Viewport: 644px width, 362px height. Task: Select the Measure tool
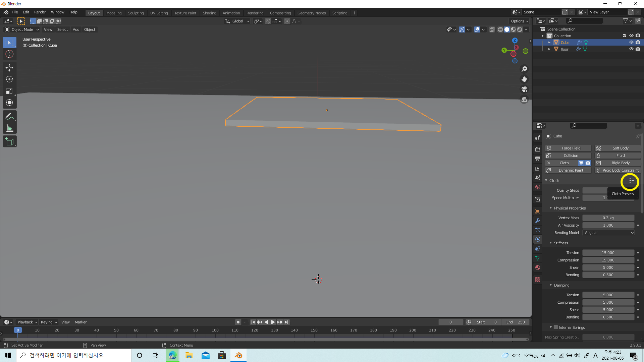click(x=9, y=128)
